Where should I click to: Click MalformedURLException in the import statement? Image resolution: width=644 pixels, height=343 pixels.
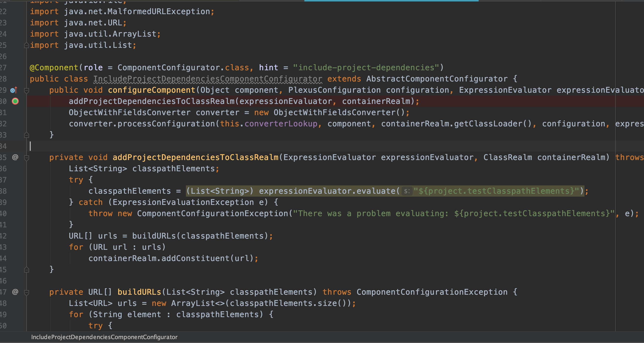tap(159, 11)
